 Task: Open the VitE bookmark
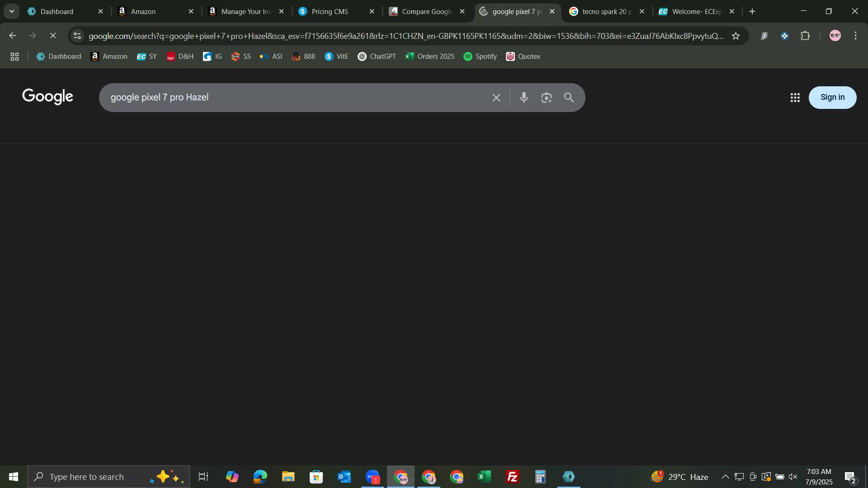point(337,56)
